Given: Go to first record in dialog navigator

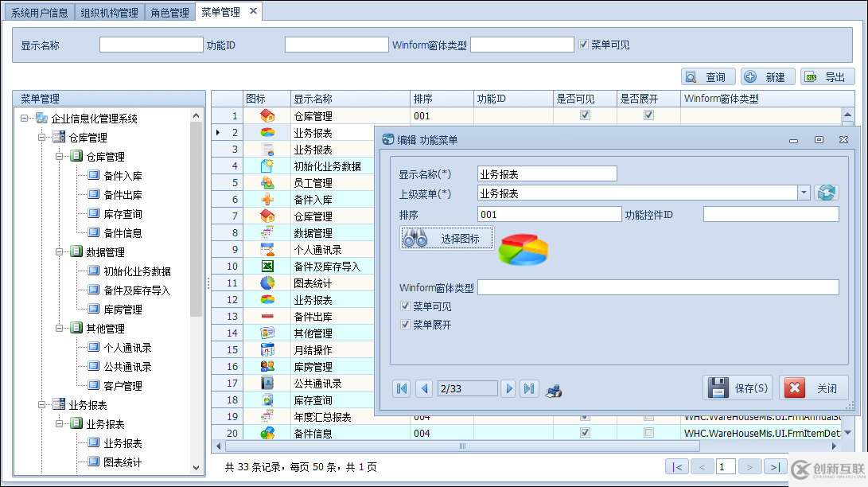Looking at the screenshot, I should (x=402, y=388).
